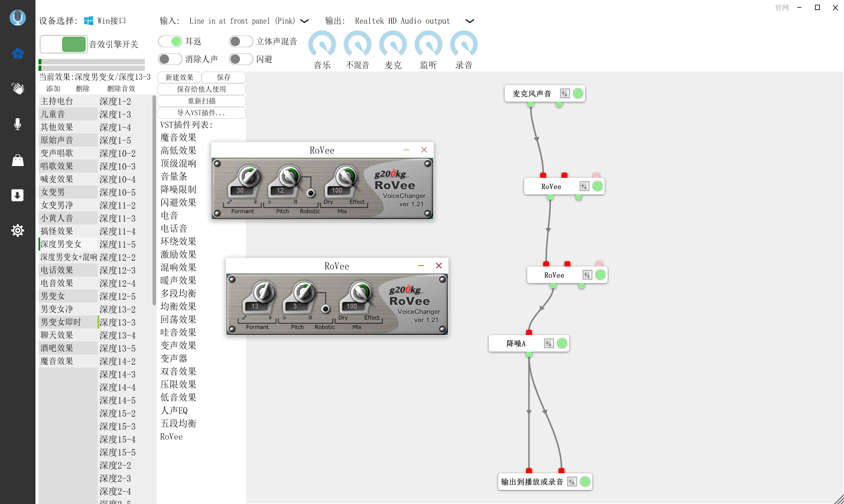Viewport: 844px width, 504px height.
Task: Enable the 闪避 switch
Action: click(241, 59)
